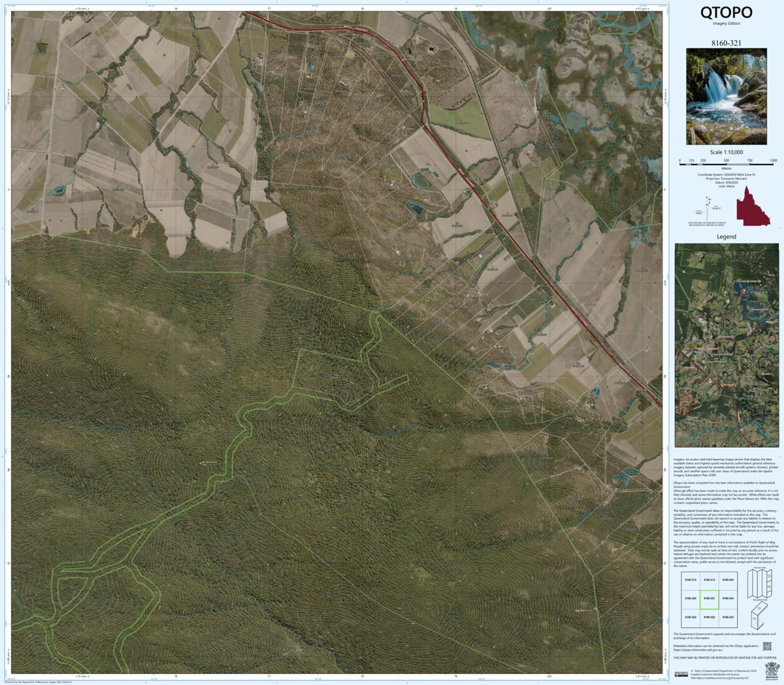Click the Legend heading
784x685 pixels.
[726, 236]
